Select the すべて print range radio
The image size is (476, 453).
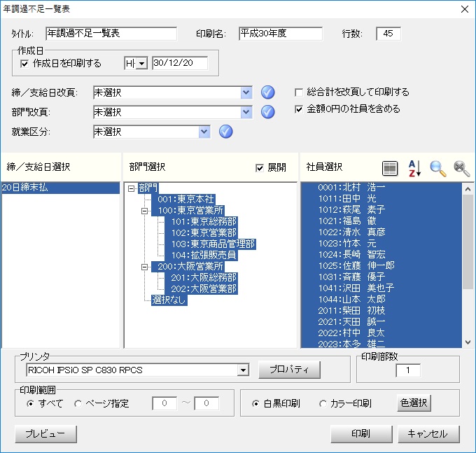click(30, 403)
